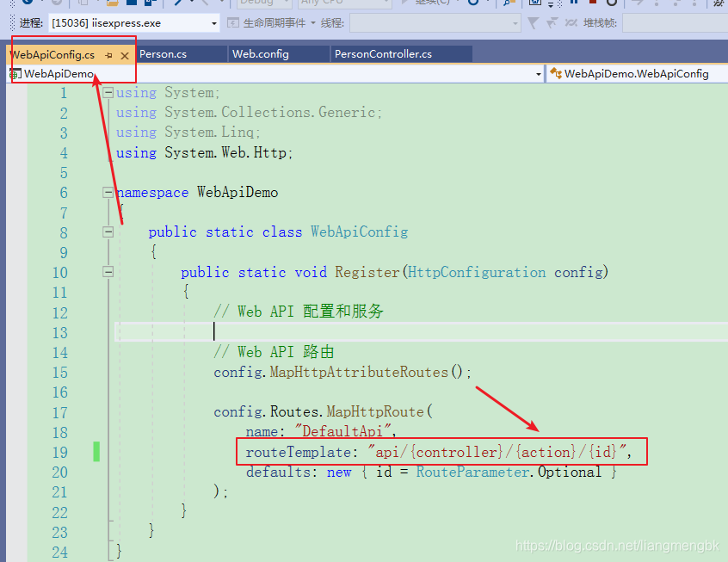Image resolution: width=728 pixels, height=562 pixels.
Task: Pause execution using the Break All icon
Action: (574, 4)
